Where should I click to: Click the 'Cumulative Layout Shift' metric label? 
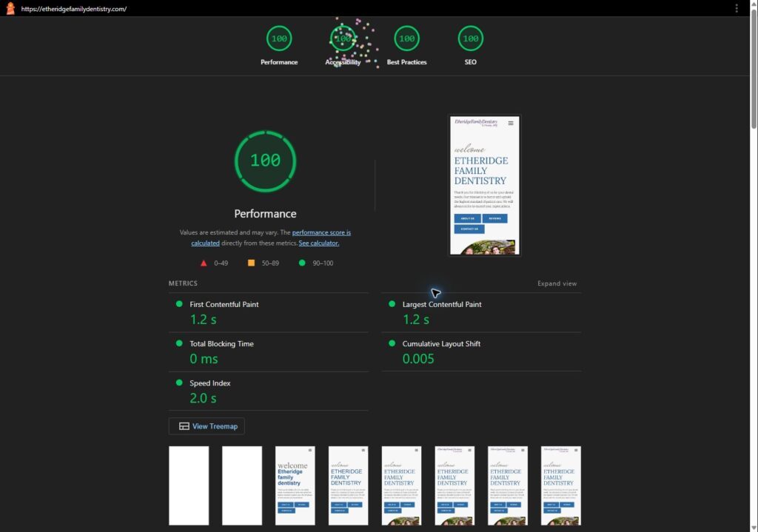(441, 343)
